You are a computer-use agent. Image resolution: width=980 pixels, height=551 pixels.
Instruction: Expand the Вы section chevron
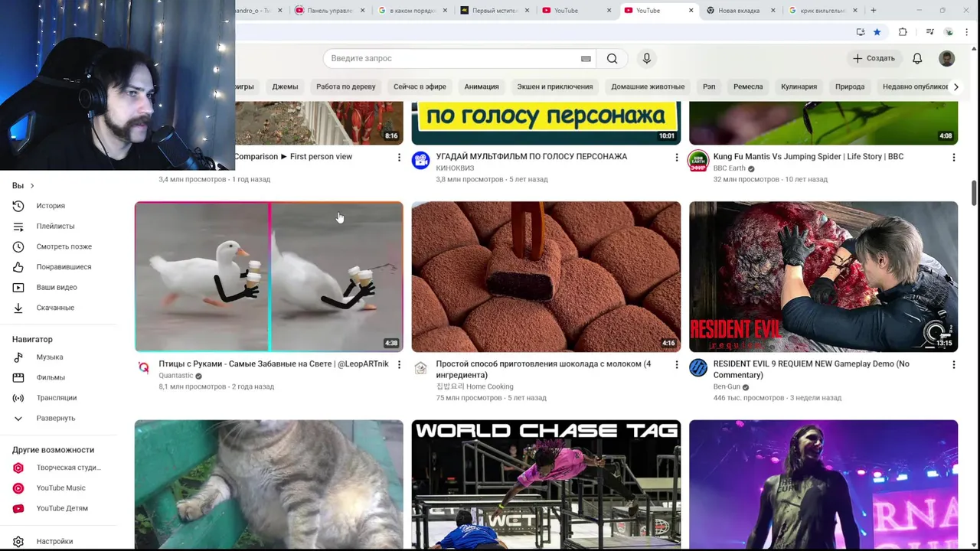(x=31, y=186)
